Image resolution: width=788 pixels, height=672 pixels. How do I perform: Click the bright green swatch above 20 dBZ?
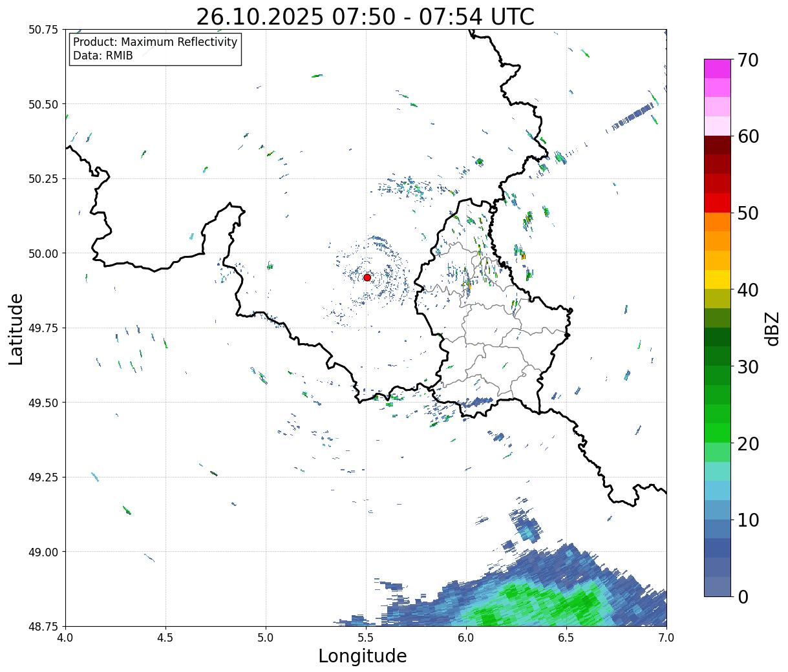click(x=718, y=432)
